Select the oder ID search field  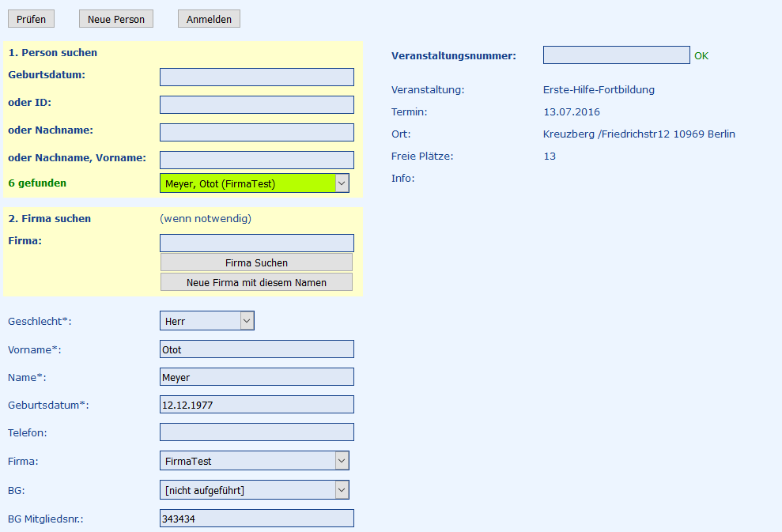[256, 104]
